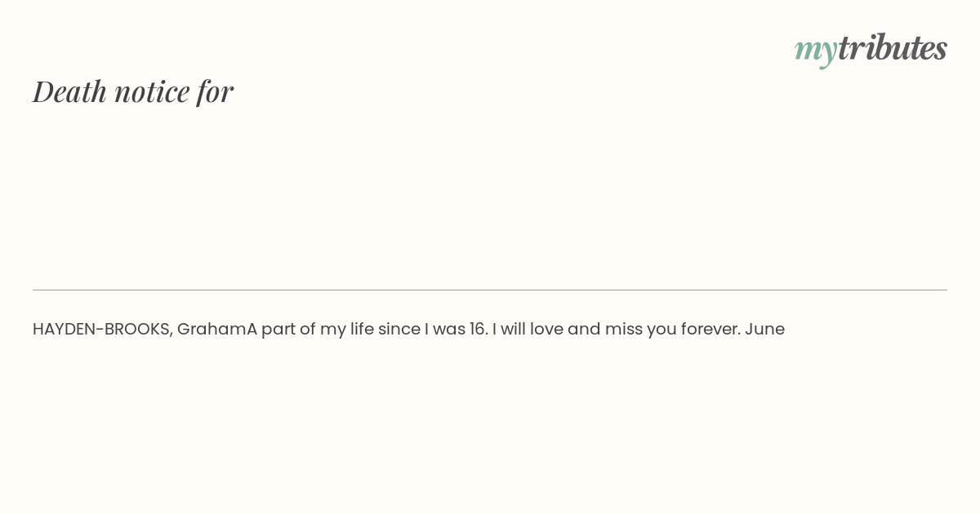Click the mytributes logo
Screen dimensions: 980x514
(871, 49)
